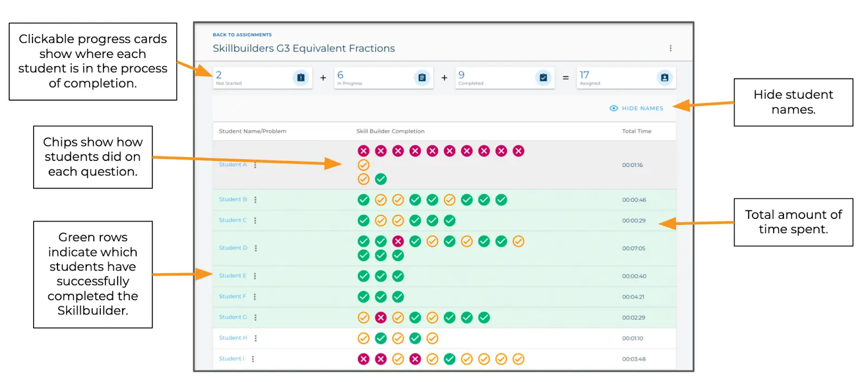Click Student A's green check chip

[x=381, y=179]
